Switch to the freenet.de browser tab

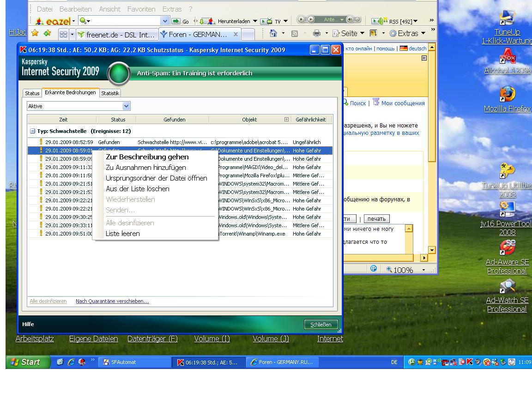[x=117, y=34]
